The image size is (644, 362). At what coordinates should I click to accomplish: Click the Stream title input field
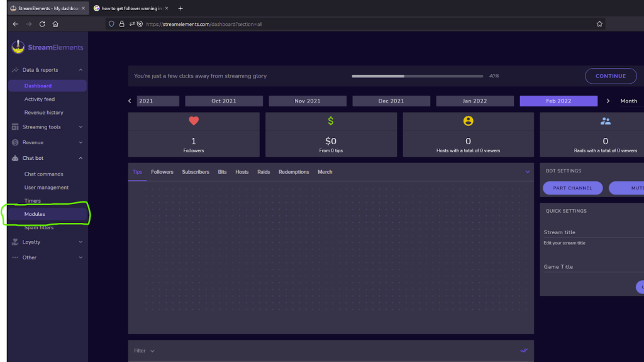coord(594,232)
